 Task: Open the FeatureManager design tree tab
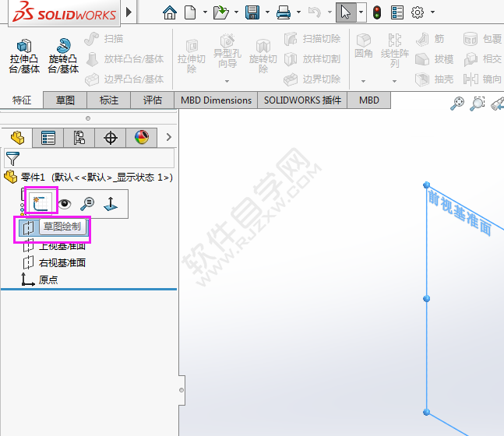tap(17, 138)
